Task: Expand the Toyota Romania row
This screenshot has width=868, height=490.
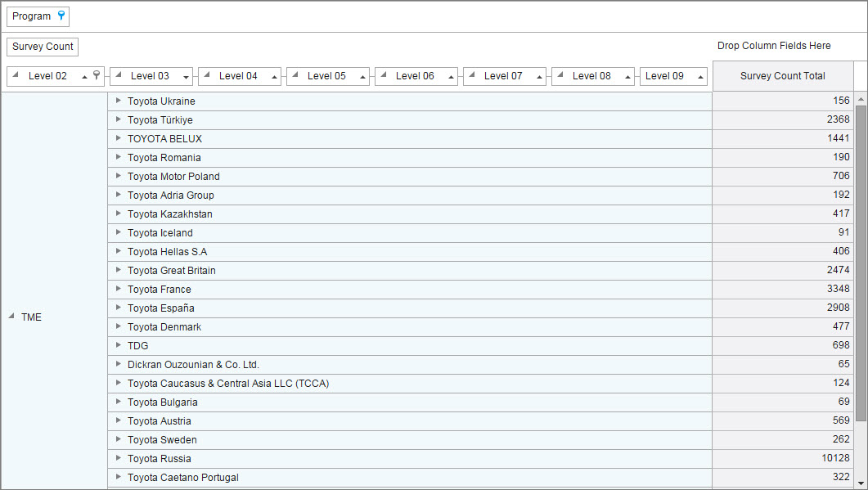Action: [x=118, y=157]
